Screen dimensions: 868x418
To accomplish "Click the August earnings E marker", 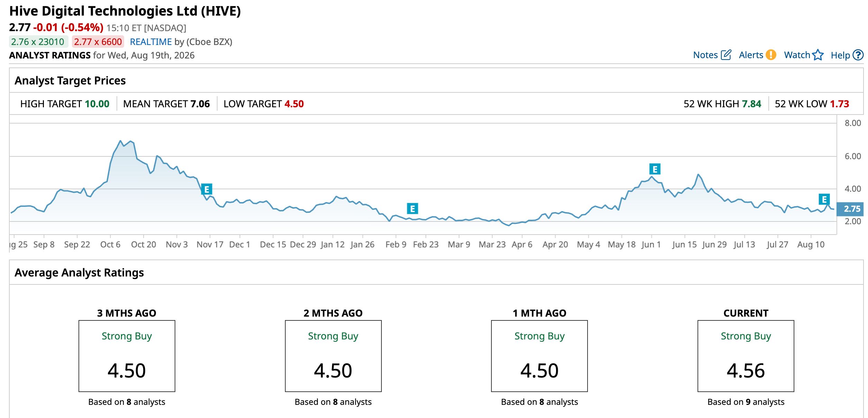I will click(824, 199).
